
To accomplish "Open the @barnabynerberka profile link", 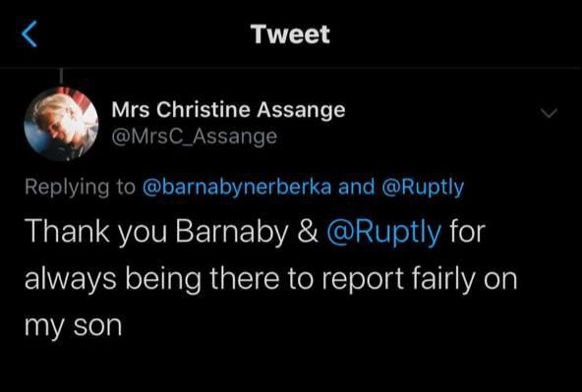I will pos(237,187).
